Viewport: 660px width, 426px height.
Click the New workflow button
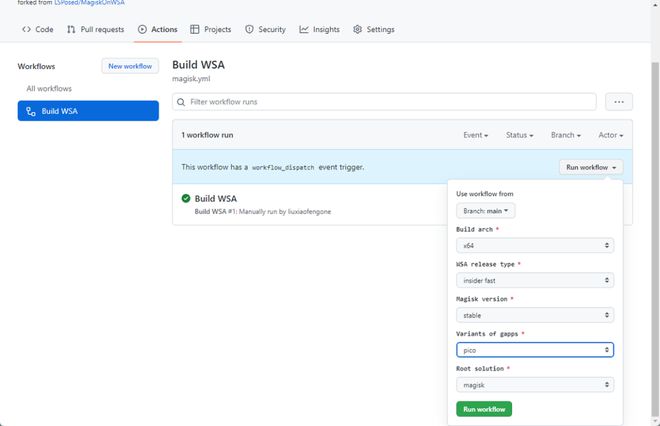pyautogui.click(x=130, y=66)
